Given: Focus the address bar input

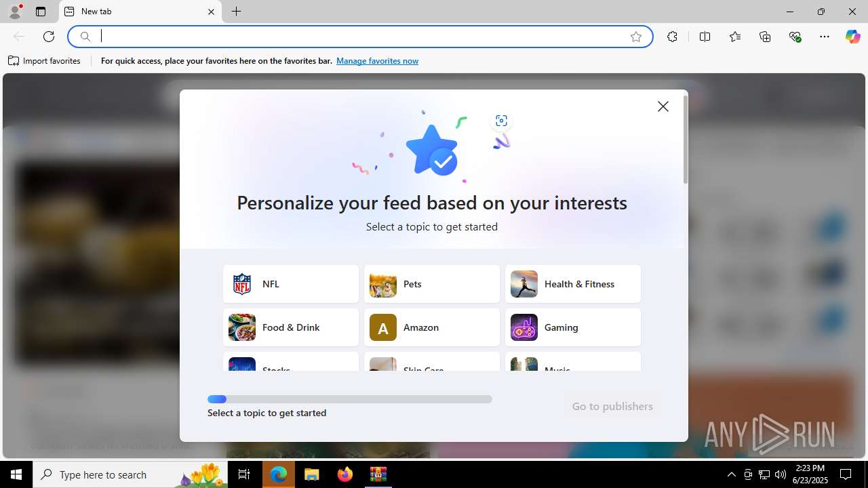Looking at the screenshot, I should [359, 37].
